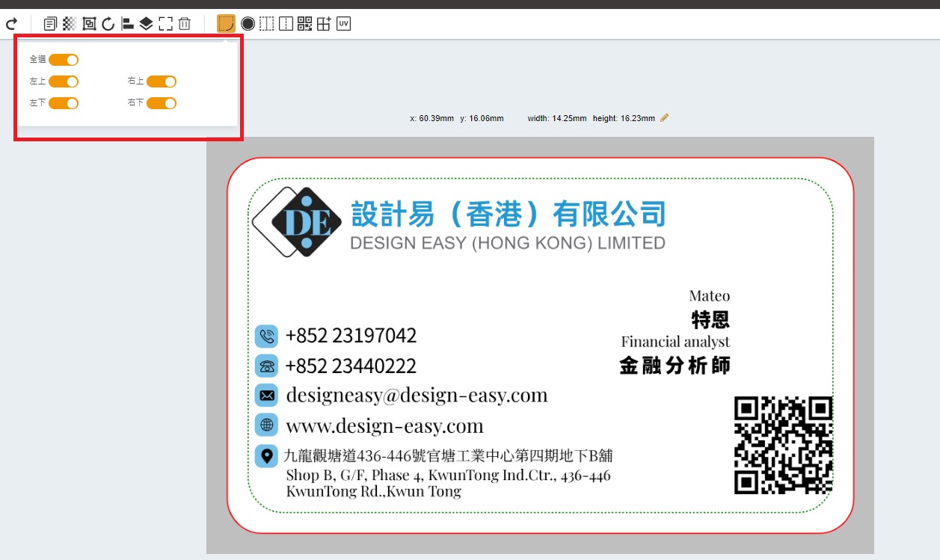
Task: Select DESIGN EASY (HONG KONG) LIMITED text
Action: pos(508,243)
